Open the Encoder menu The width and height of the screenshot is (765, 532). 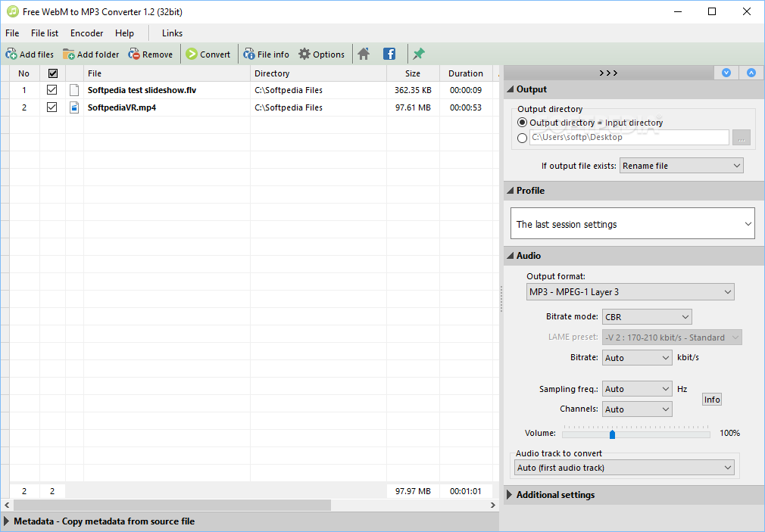tap(87, 33)
